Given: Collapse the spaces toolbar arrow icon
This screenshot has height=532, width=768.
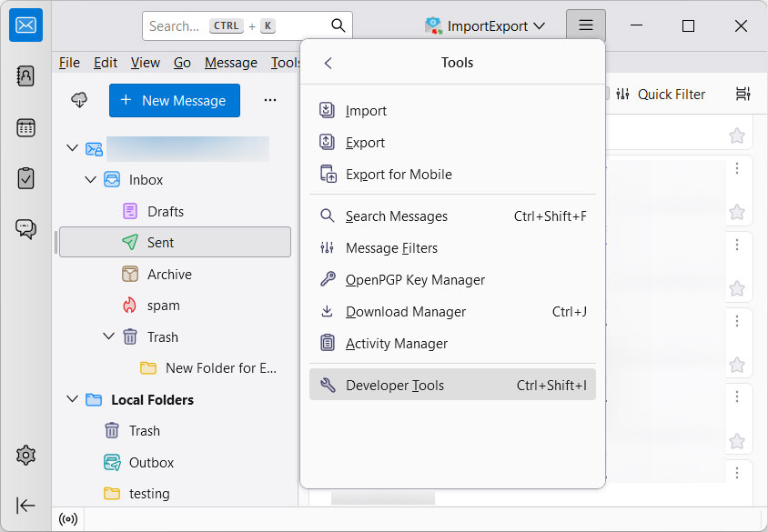Looking at the screenshot, I should (x=25, y=506).
